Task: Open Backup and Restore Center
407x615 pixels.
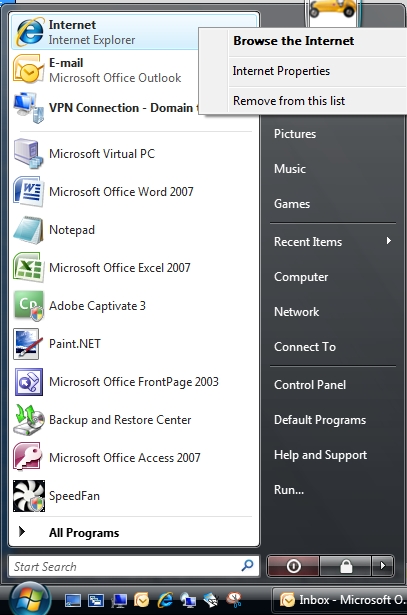Action: 133,420
